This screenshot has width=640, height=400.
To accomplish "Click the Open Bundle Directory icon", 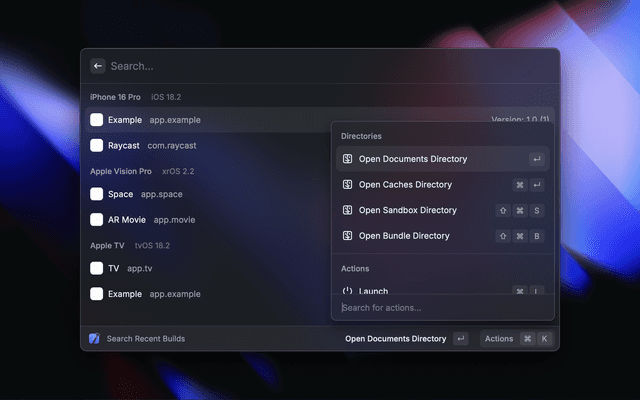I will point(347,236).
